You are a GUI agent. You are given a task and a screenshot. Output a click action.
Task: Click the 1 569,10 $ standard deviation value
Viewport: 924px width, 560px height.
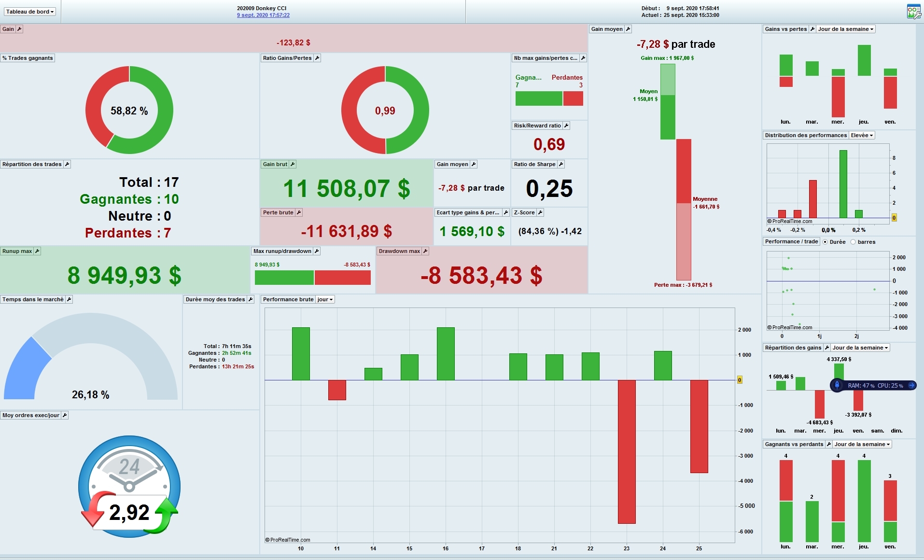coord(472,231)
